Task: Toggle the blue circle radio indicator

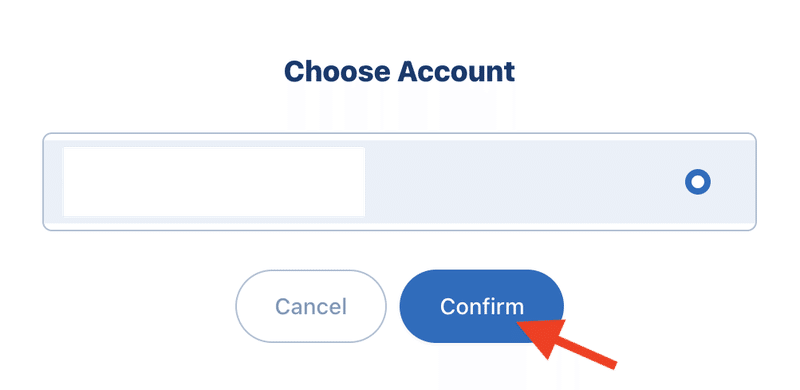Action: (x=697, y=182)
